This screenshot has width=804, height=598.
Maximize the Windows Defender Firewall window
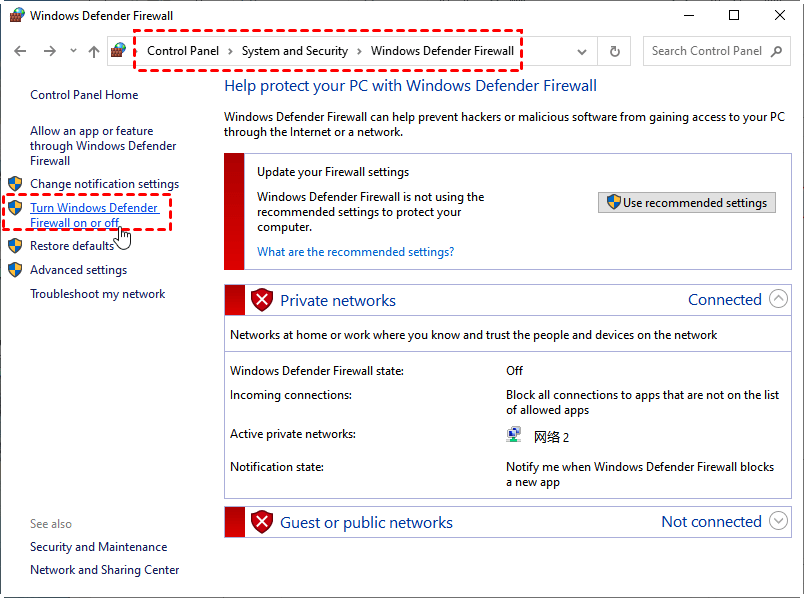point(734,15)
